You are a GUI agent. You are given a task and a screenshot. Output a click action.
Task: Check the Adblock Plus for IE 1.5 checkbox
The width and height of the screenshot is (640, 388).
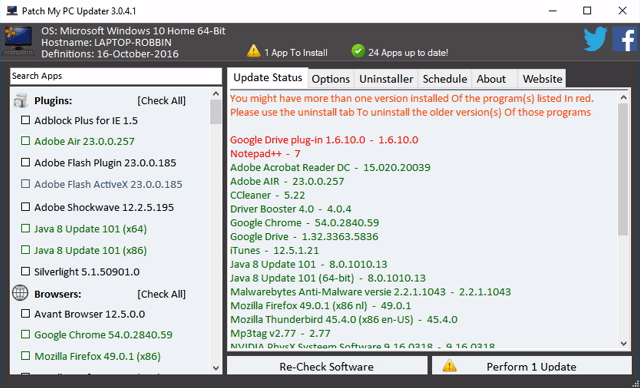(25, 120)
